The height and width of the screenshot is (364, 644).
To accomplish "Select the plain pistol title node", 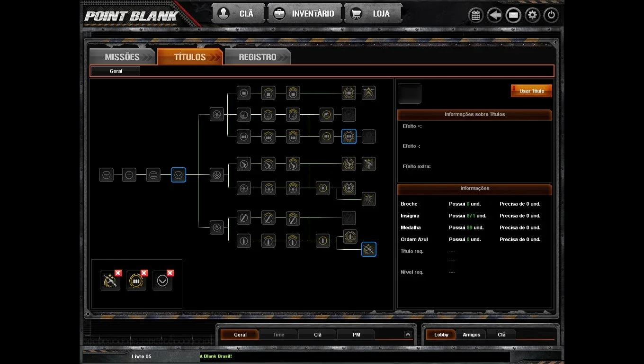I will click(x=243, y=164).
